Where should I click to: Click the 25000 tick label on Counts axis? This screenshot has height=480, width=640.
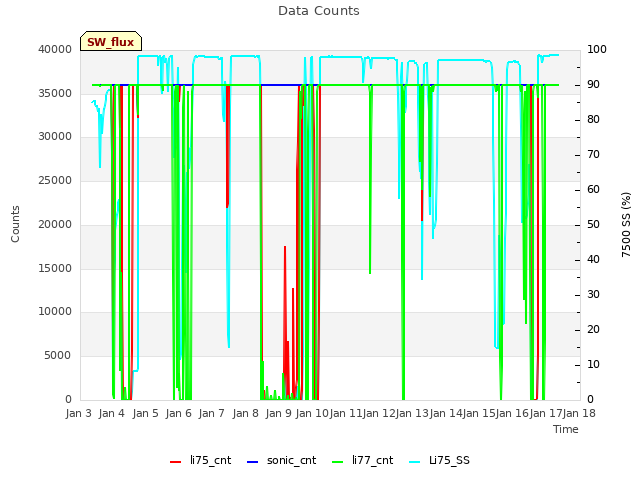point(55,180)
